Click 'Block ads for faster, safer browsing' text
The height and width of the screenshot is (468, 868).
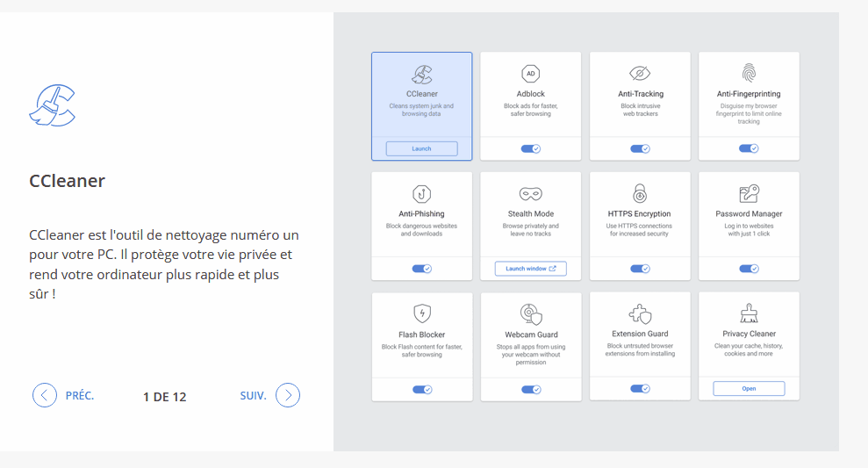(530, 110)
